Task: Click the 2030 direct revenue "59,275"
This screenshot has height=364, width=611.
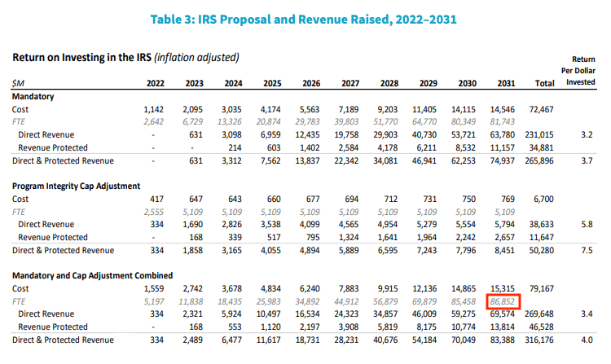Action: tap(464, 314)
